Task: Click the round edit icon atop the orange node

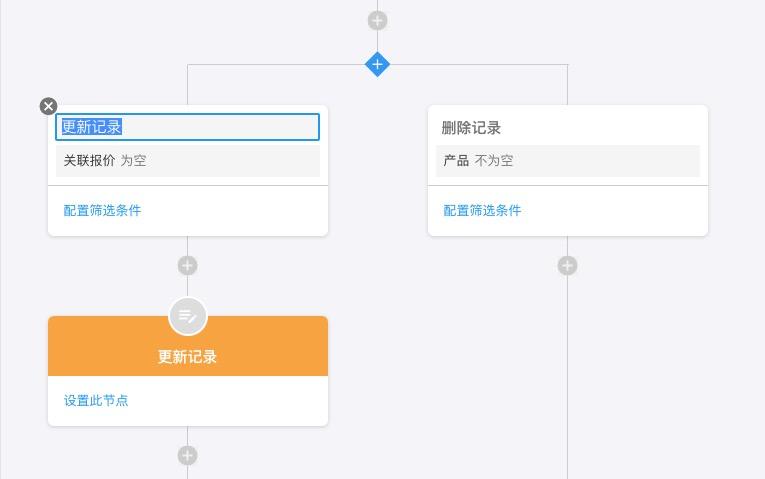Action: click(188, 317)
